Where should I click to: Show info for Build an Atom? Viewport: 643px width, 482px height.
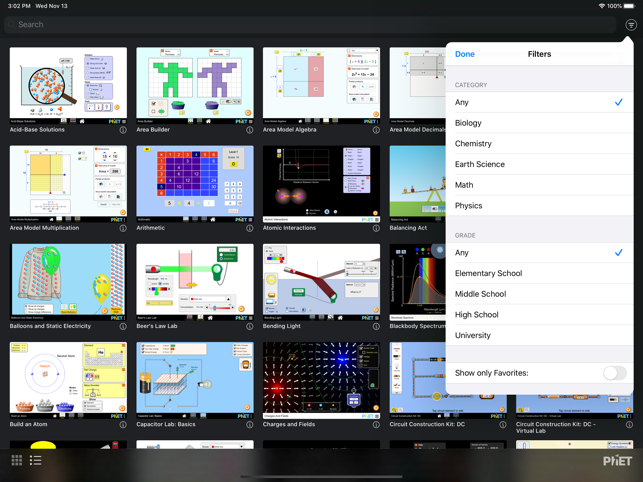point(123,425)
